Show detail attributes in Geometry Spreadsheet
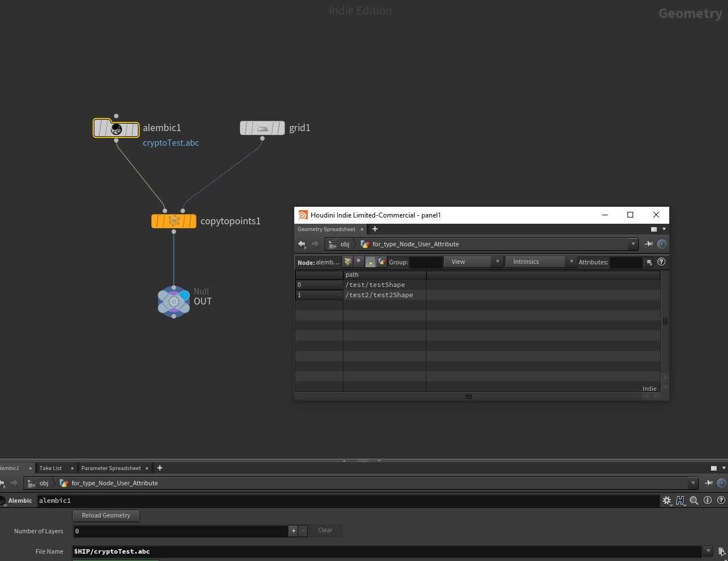This screenshot has width=728, height=561. pyautogui.click(x=382, y=262)
